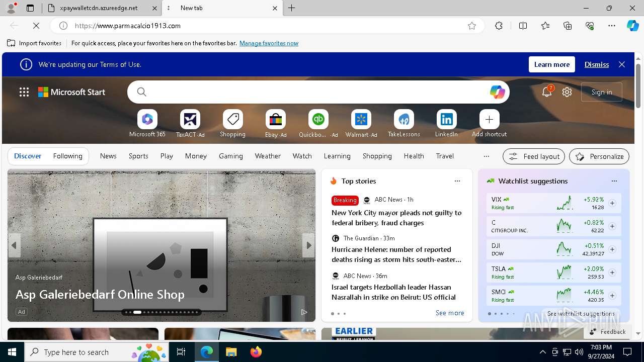Open the Weather feed category
644x362 pixels.
coord(268,156)
